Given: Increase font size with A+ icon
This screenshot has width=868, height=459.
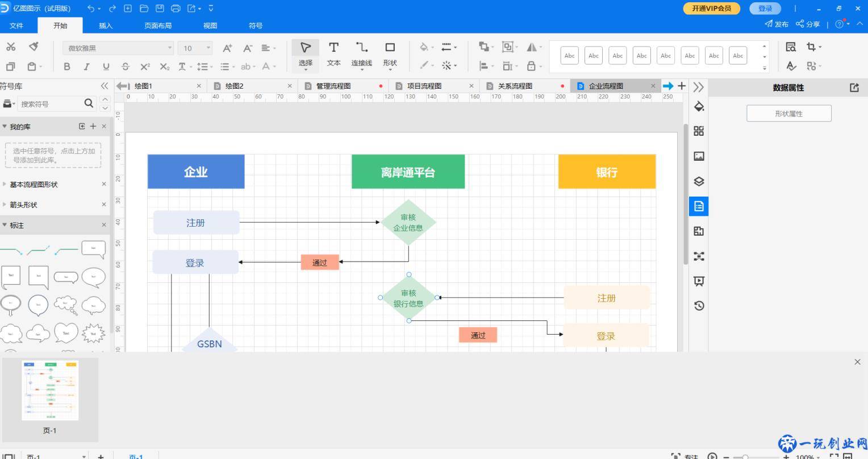Looking at the screenshot, I should tap(227, 48).
